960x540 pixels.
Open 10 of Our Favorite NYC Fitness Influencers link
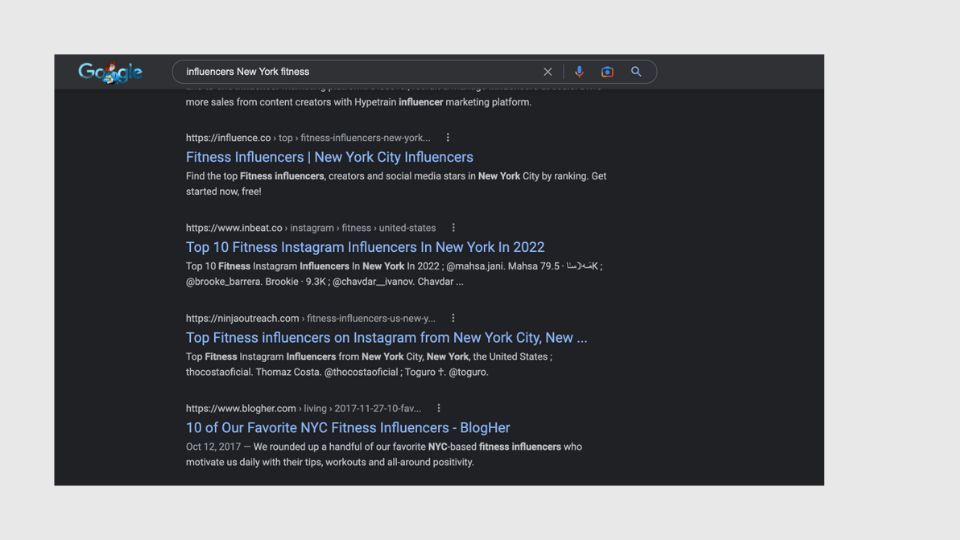(x=348, y=427)
